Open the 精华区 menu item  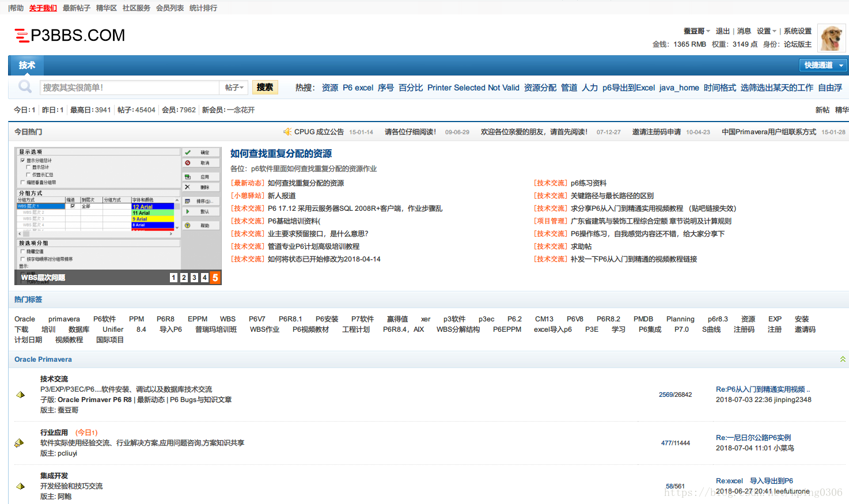click(x=107, y=8)
